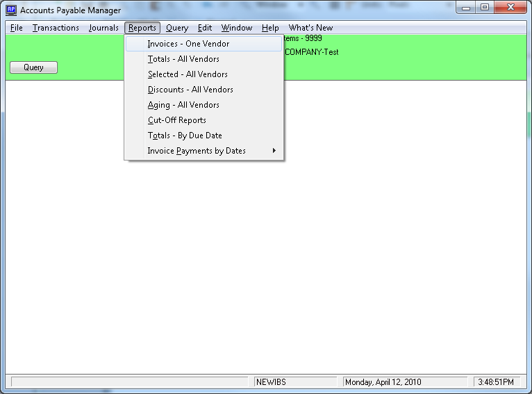
Task: Select Totals - By Due Date report
Action: click(x=185, y=136)
